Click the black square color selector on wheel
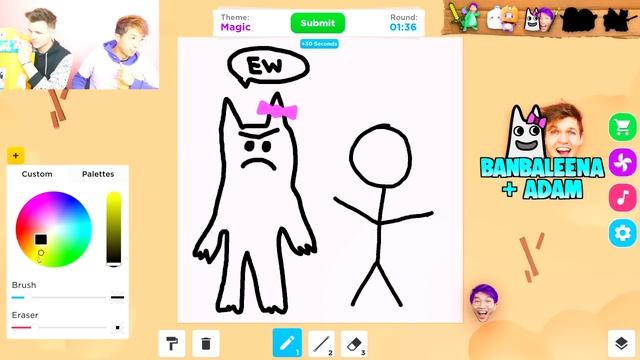640x360 pixels. click(x=40, y=239)
